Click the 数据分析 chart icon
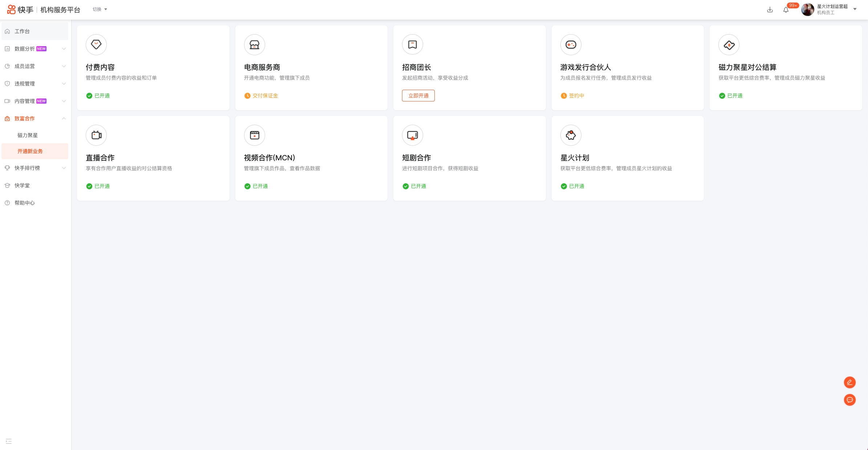This screenshot has height=450, width=868. 7,49
